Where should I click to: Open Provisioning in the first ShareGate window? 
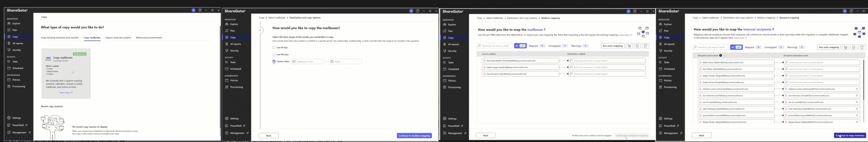point(18,86)
